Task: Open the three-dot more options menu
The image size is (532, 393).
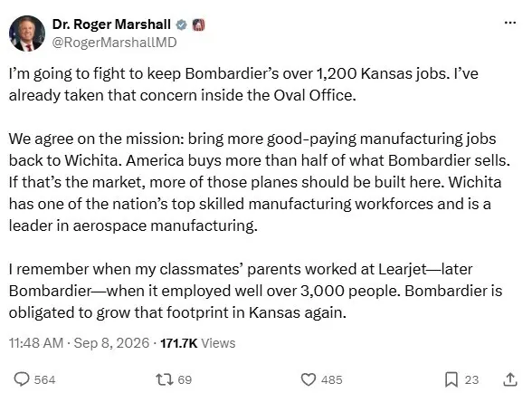Action: point(510,23)
